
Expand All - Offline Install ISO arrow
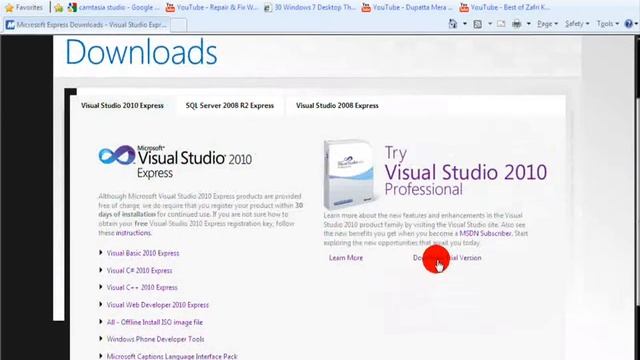(100, 322)
